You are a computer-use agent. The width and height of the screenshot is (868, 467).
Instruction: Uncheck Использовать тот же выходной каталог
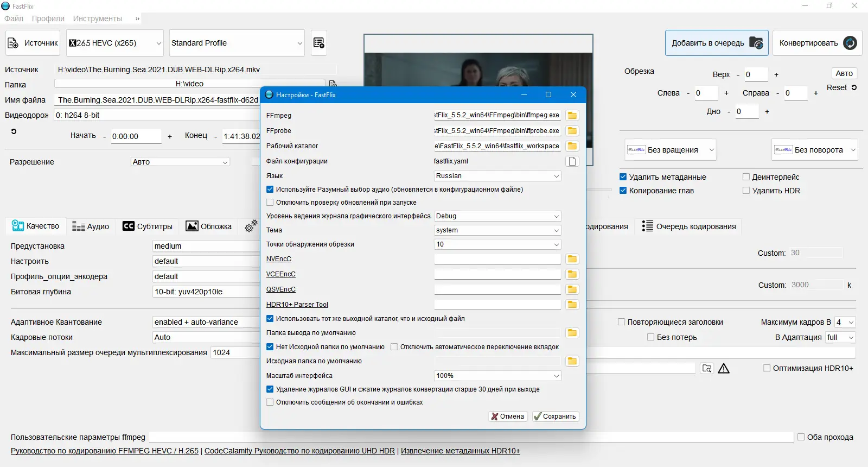pyautogui.click(x=270, y=319)
